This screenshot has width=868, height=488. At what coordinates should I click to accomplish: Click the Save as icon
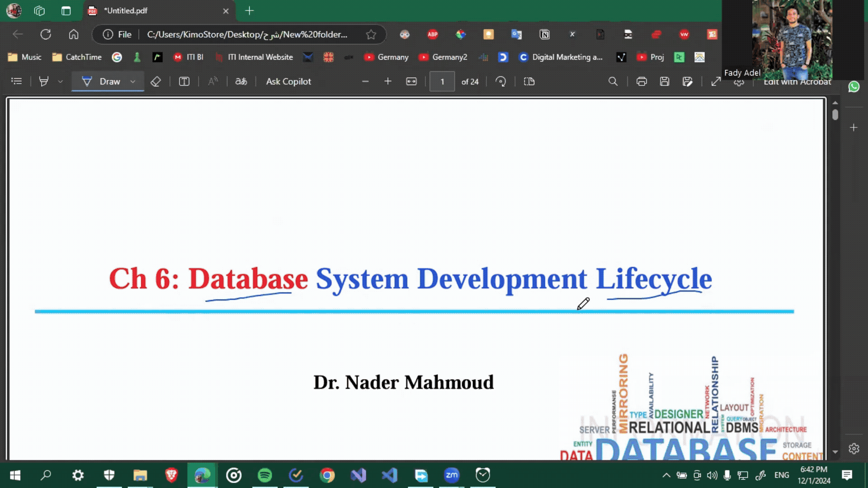click(x=687, y=81)
